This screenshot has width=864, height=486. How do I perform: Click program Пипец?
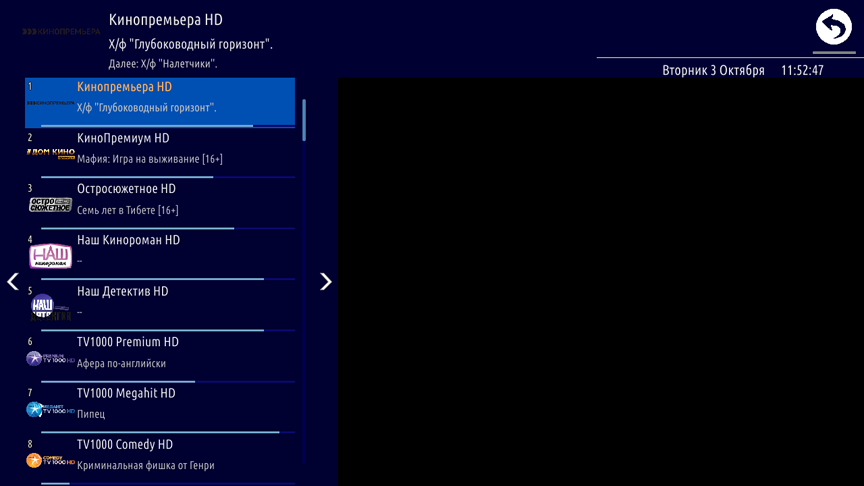(x=91, y=414)
